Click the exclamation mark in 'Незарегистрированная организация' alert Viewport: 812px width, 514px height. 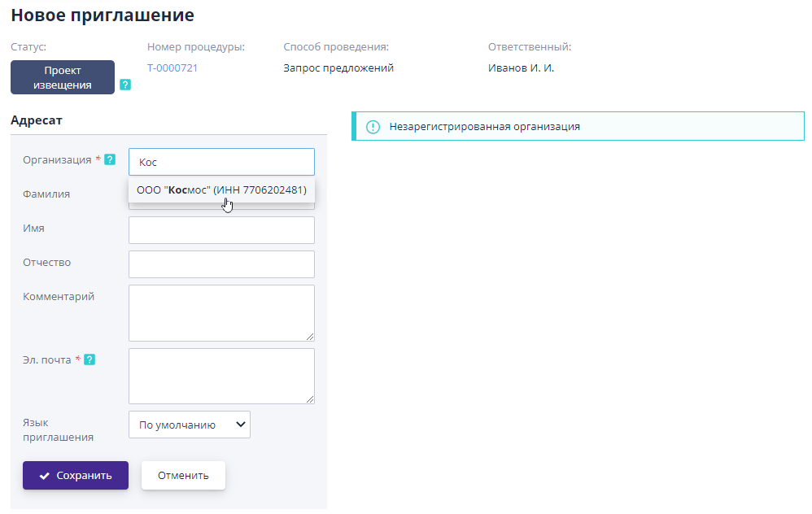click(373, 125)
